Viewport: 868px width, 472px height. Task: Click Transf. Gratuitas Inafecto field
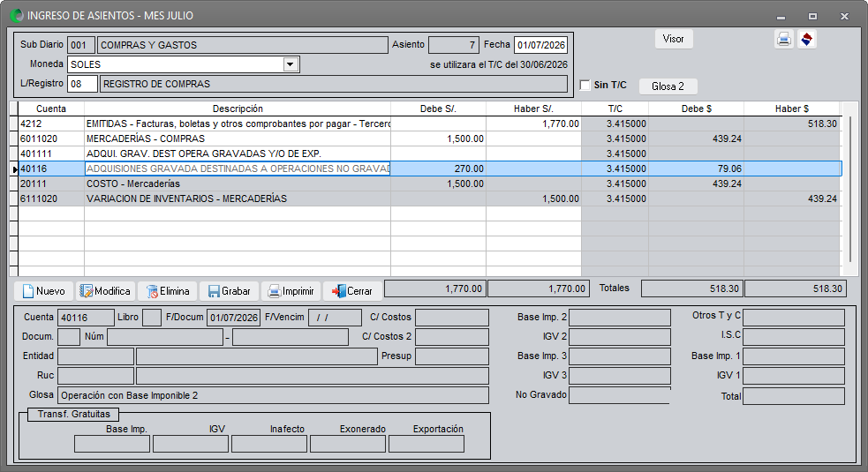(x=269, y=444)
